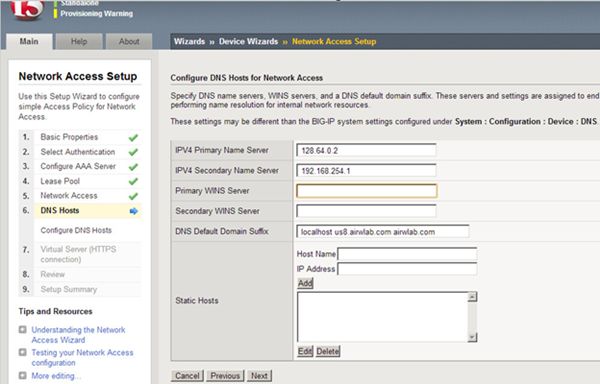Screen dimensions: 600x384
Task: Open Understanding the Network Access Wizard link
Action: click(78, 335)
